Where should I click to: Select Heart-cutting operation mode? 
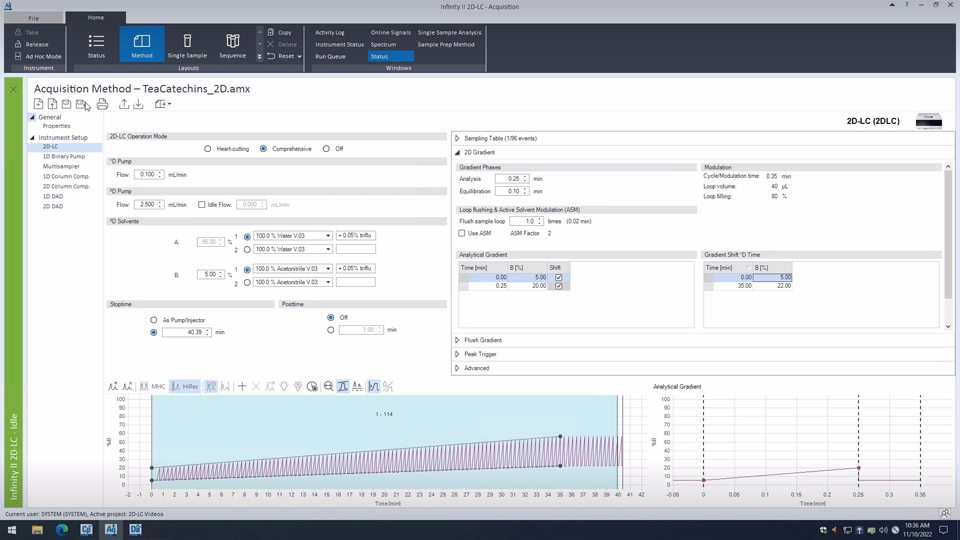pyautogui.click(x=208, y=149)
